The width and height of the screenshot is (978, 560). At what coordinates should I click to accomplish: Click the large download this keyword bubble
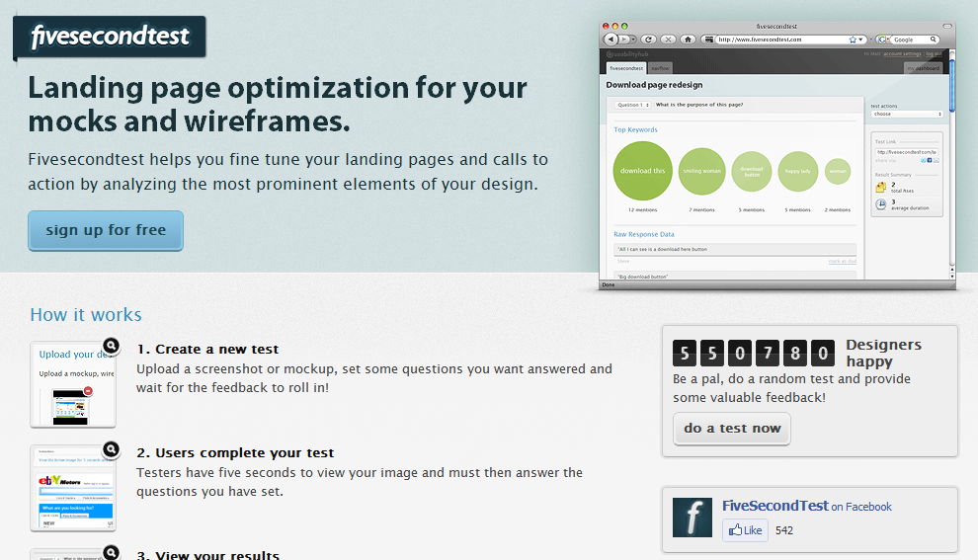(x=643, y=171)
